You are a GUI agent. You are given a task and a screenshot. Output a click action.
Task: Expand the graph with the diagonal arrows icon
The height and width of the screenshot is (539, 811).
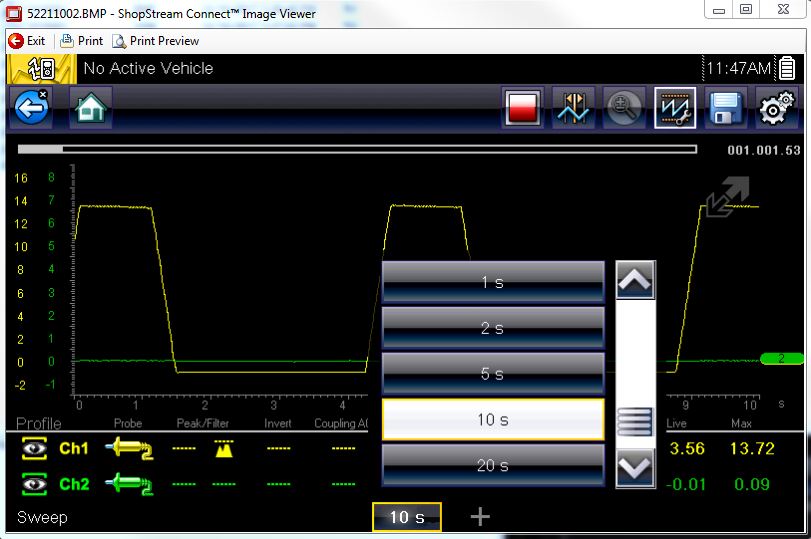[727, 197]
